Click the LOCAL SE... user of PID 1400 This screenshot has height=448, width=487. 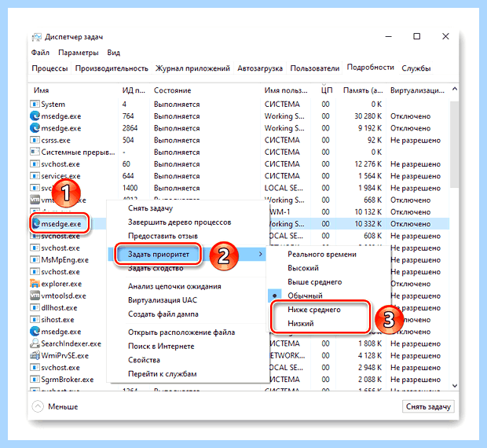(284, 188)
